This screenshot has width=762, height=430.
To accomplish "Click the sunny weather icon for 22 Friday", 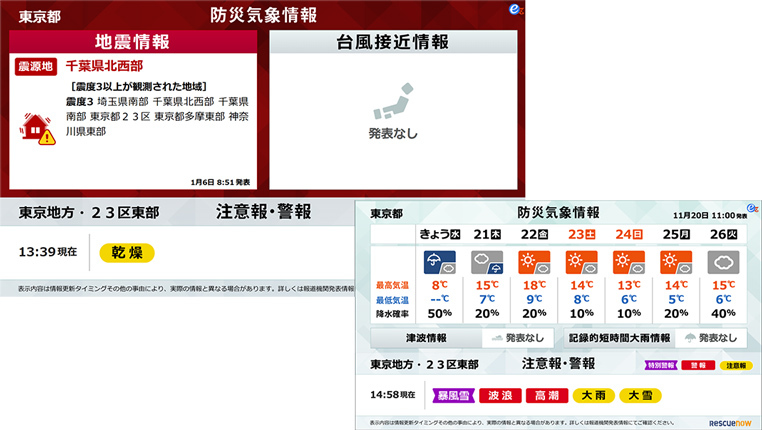I will coord(534,262).
